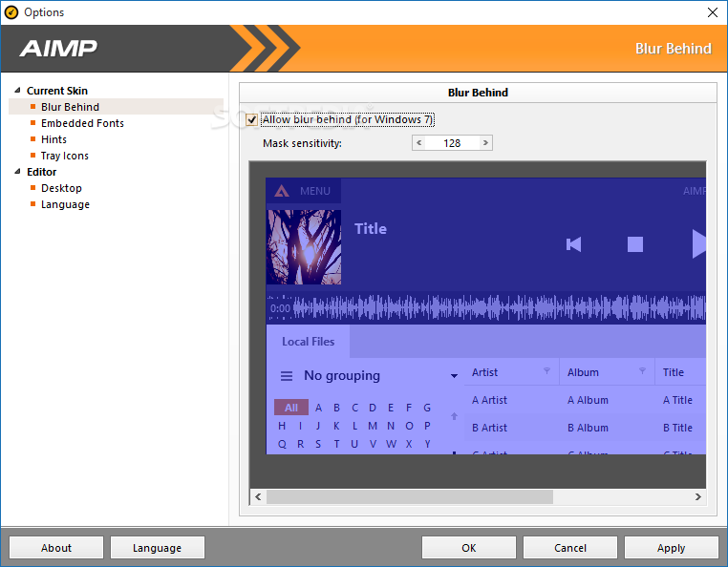This screenshot has height=567, width=728.
Task: Select letter M in alphabet filter
Action: pyautogui.click(x=373, y=426)
